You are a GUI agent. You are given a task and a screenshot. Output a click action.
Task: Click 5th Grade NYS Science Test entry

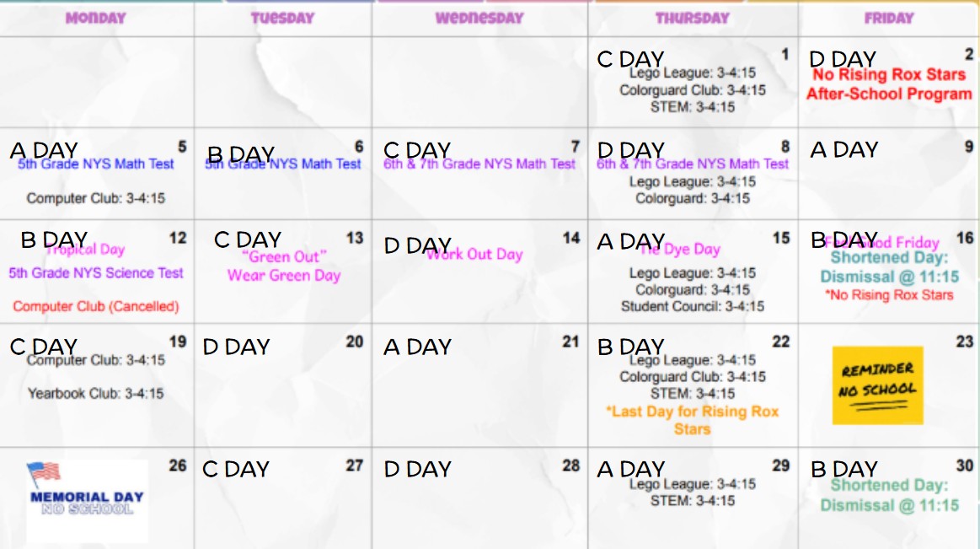(95, 273)
